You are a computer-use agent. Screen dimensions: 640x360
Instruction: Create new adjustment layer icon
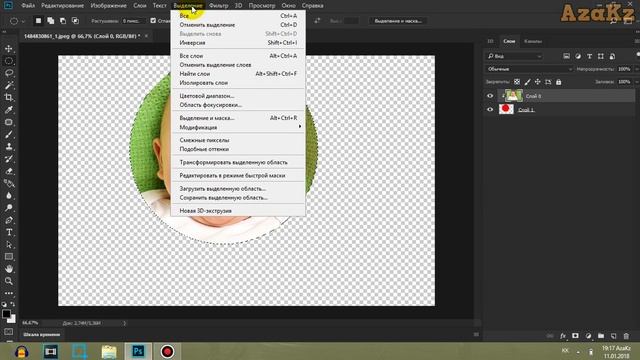pyautogui.click(x=588, y=336)
